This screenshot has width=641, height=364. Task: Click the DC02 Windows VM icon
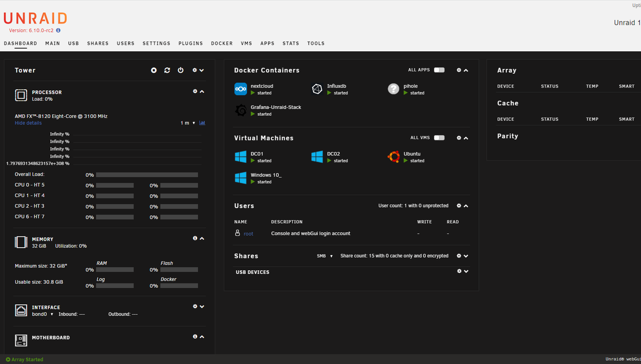[x=317, y=157]
